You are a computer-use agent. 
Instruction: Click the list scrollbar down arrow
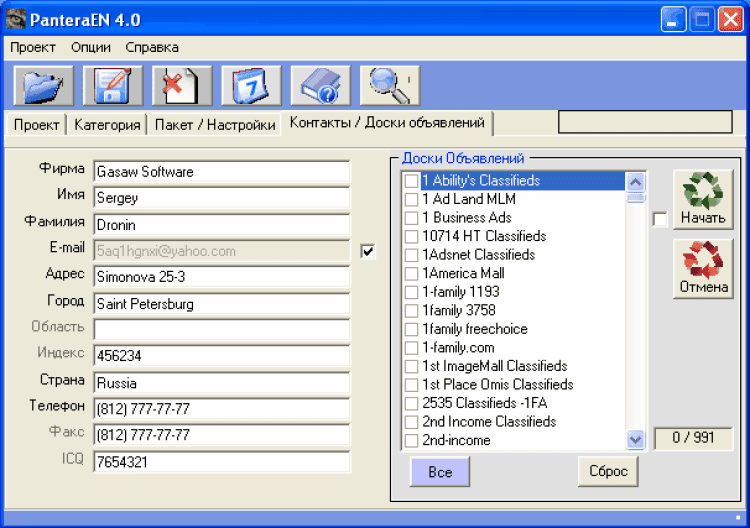click(636, 439)
